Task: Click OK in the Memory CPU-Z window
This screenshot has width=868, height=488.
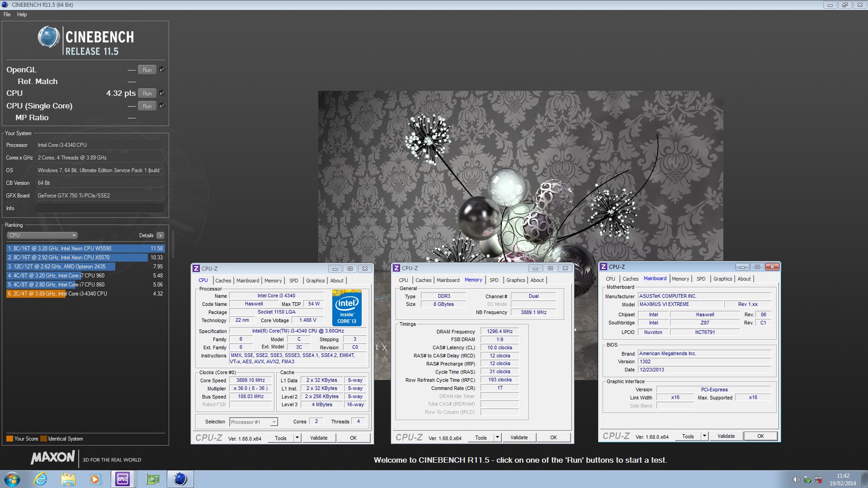Action: 553,437
